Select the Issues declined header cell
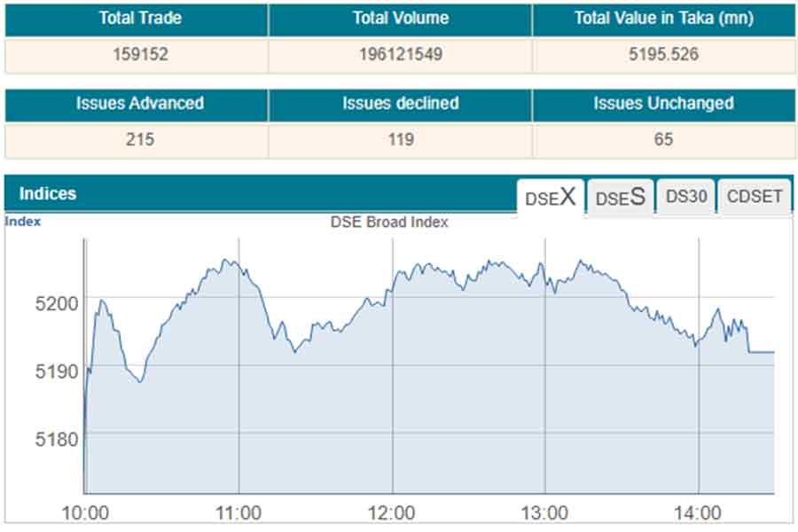The height and width of the screenshot is (532, 798). pyautogui.click(x=401, y=104)
